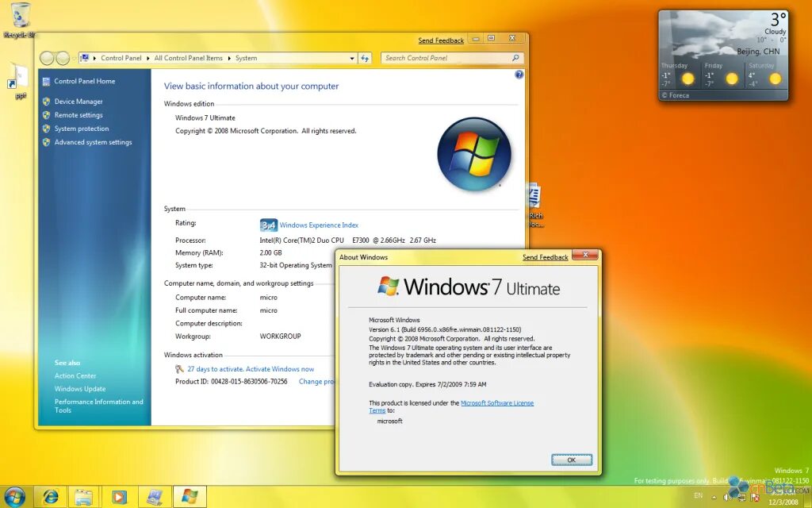Viewport: 812px width, 508px height.
Task: Open Advanced system settings
Action: (x=94, y=142)
